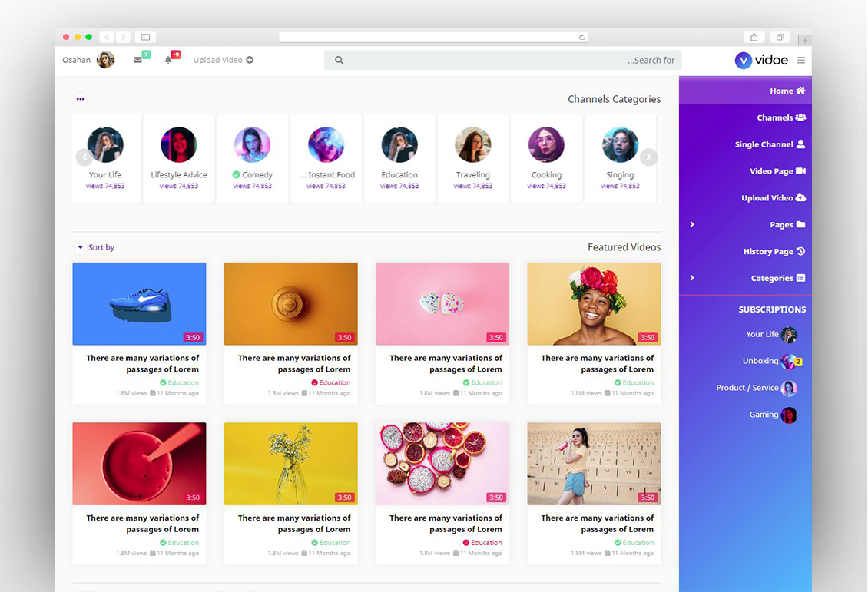Open the Sort by dropdown
Screen dimensions: 868x592
(x=96, y=247)
